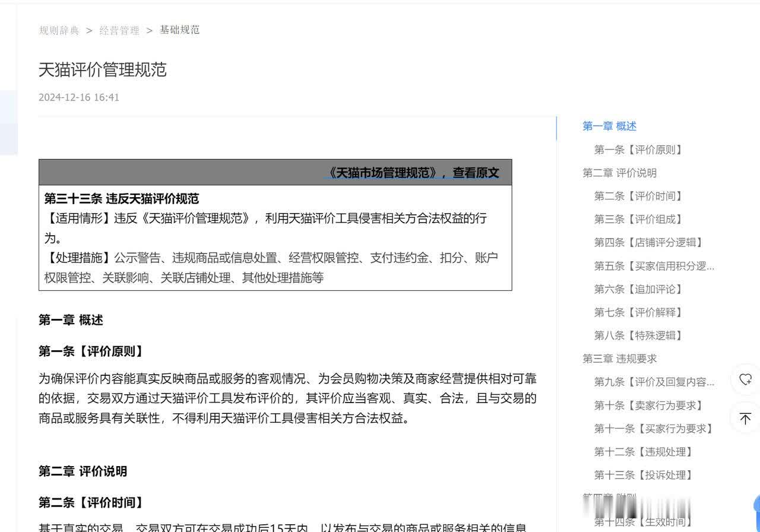Jump to 第一章 概述 in sidebar outline

(x=610, y=126)
